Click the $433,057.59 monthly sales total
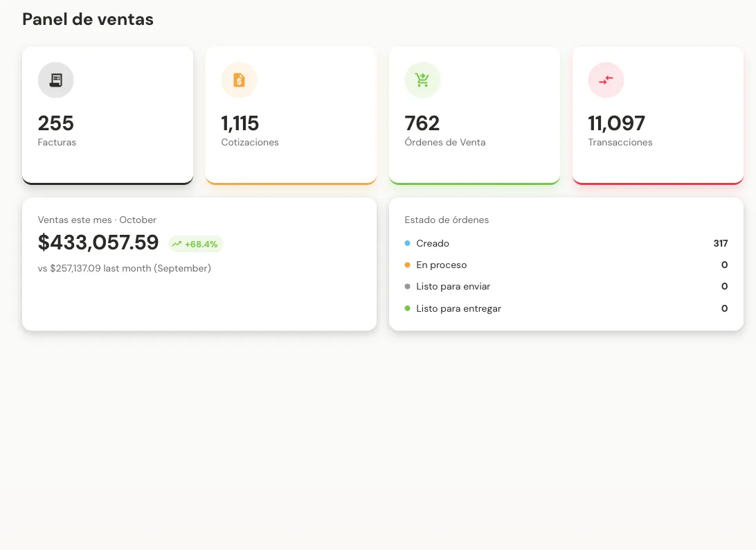The width and height of the screenshot is (756, 550). [x=98, y=242]
